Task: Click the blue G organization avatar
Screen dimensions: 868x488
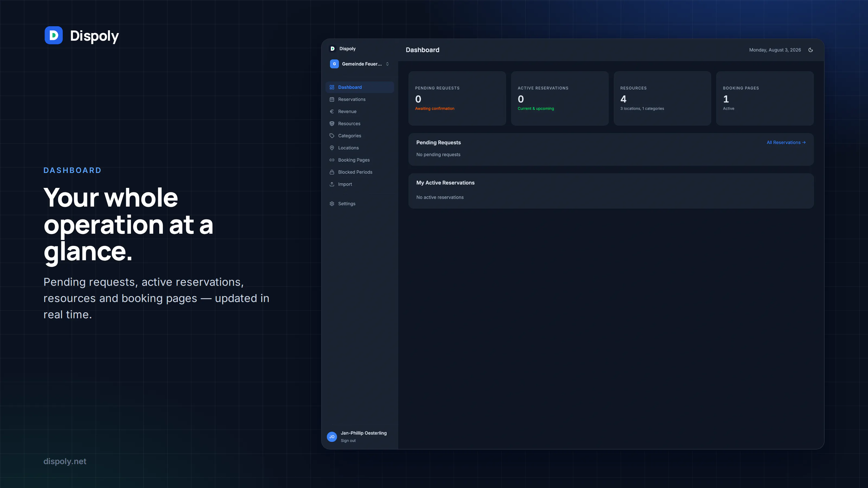Action: pyautogui.click(x=334, y=64)
